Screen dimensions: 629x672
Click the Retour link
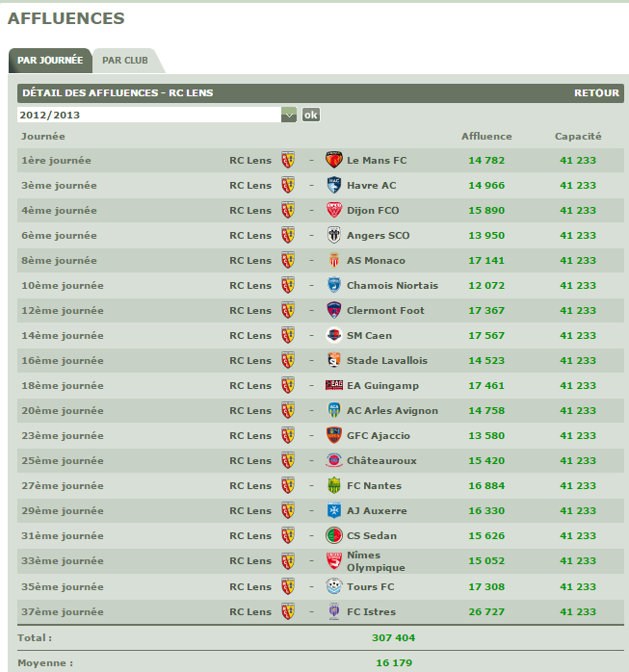596,93
